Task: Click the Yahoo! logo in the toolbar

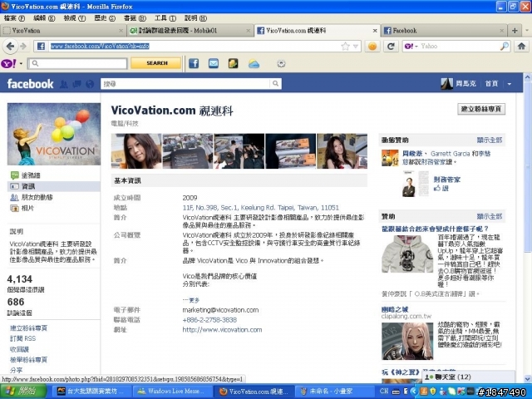Action: point(9,63)
